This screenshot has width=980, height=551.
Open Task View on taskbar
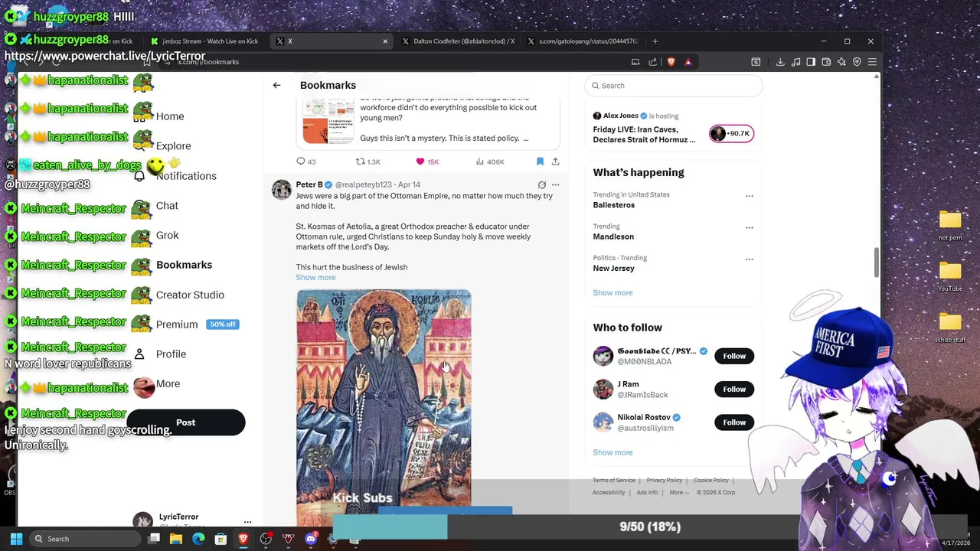coord(154,539)
